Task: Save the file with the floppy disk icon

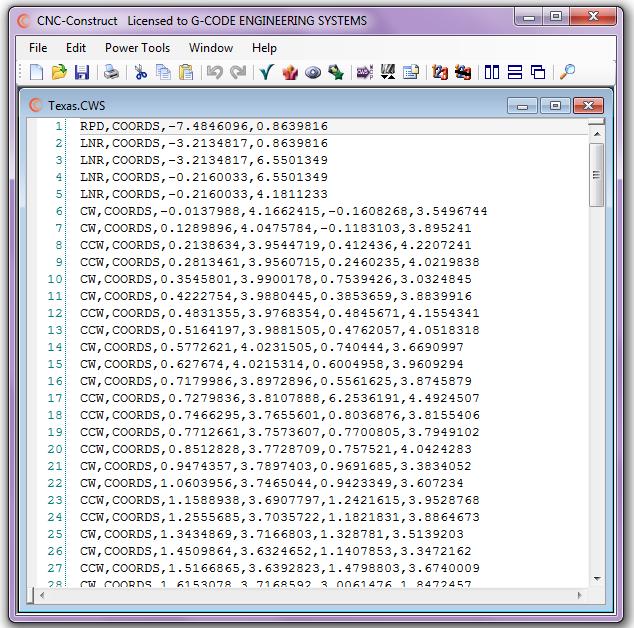Action: [82, 72]
